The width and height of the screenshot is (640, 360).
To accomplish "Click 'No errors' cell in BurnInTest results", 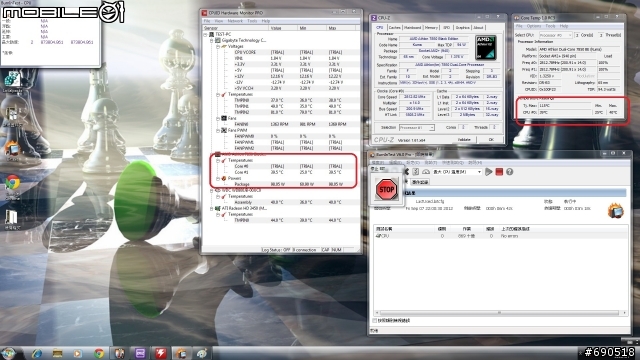I will coord(509,236).
